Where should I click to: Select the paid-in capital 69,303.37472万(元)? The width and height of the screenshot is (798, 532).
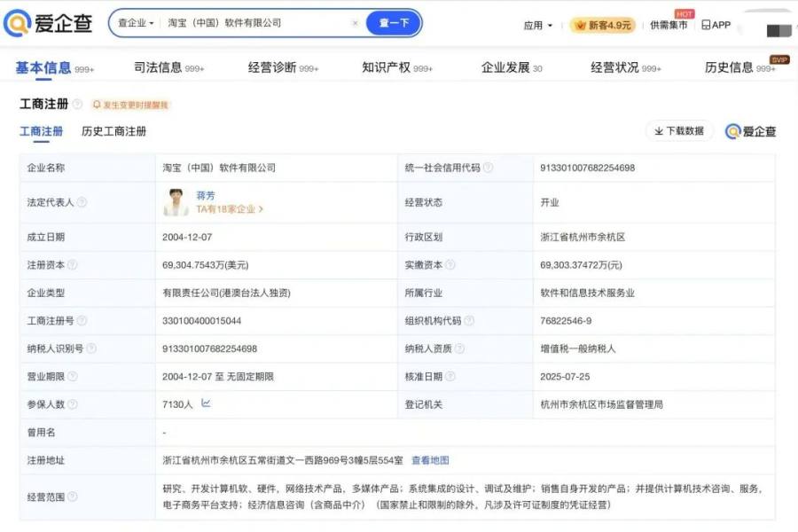[581, 265]
